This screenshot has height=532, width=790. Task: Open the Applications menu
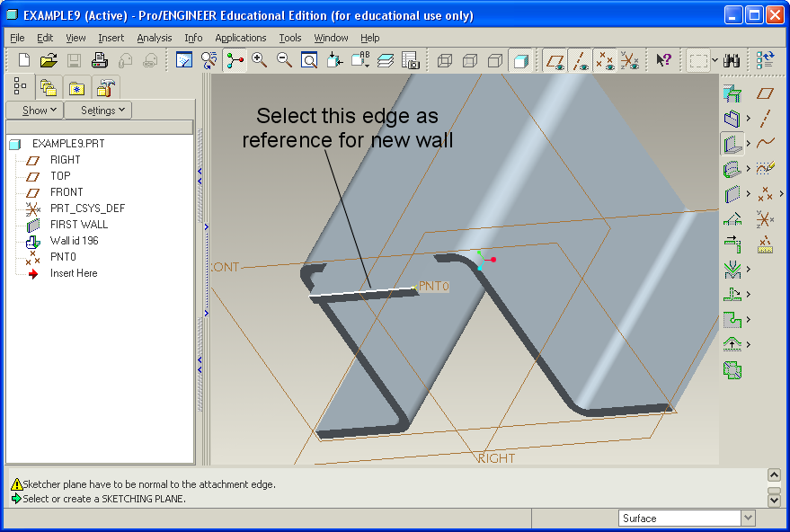point(240,38)
